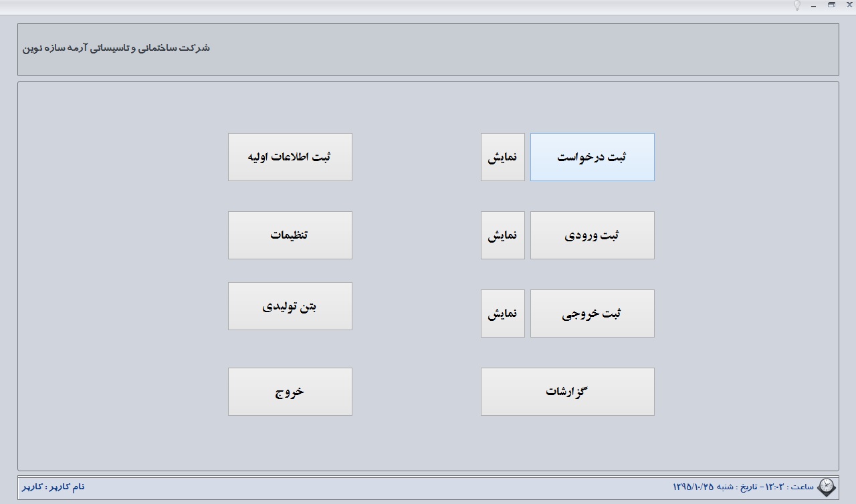Open the گزارشات reports section

(568, 392)
